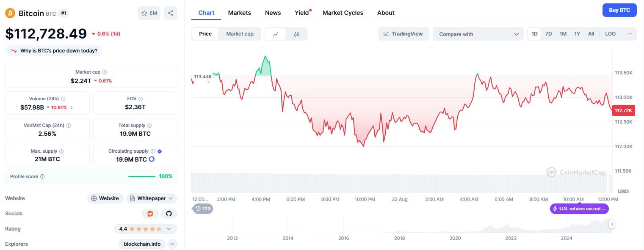Viewport: 644px width, 250px height.
Task: Click Total supply info icon
Action: (x=149, y=126)
